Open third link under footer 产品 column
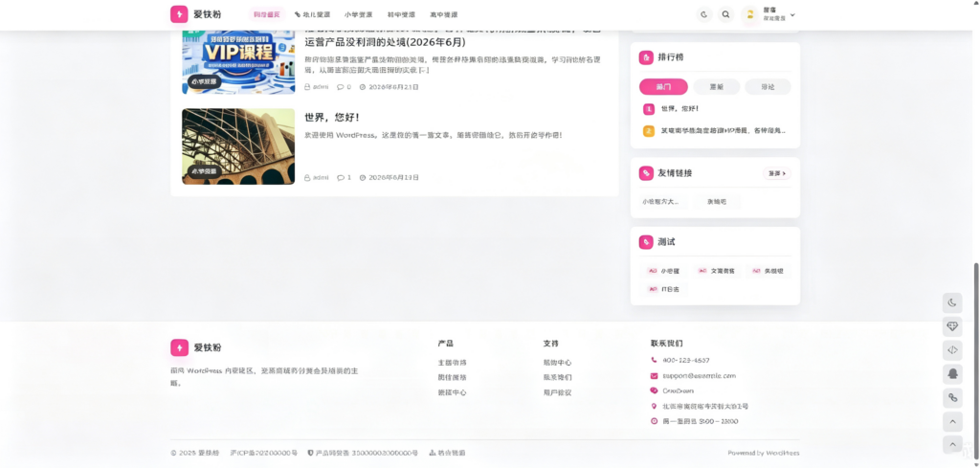The image size is (980, 468). [x=453, y=392]
